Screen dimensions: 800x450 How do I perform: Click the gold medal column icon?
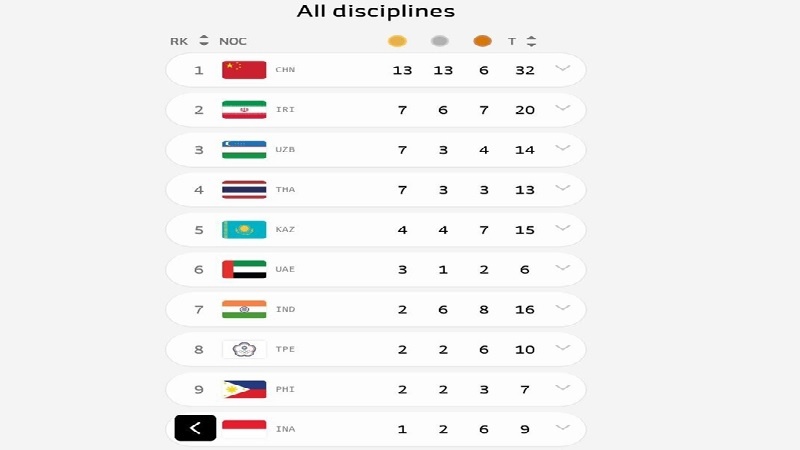pos(397,41)
